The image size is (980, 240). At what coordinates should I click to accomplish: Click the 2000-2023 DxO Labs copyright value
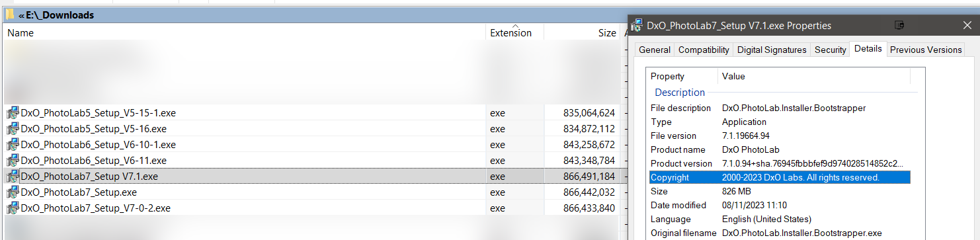tap(800, 177)
